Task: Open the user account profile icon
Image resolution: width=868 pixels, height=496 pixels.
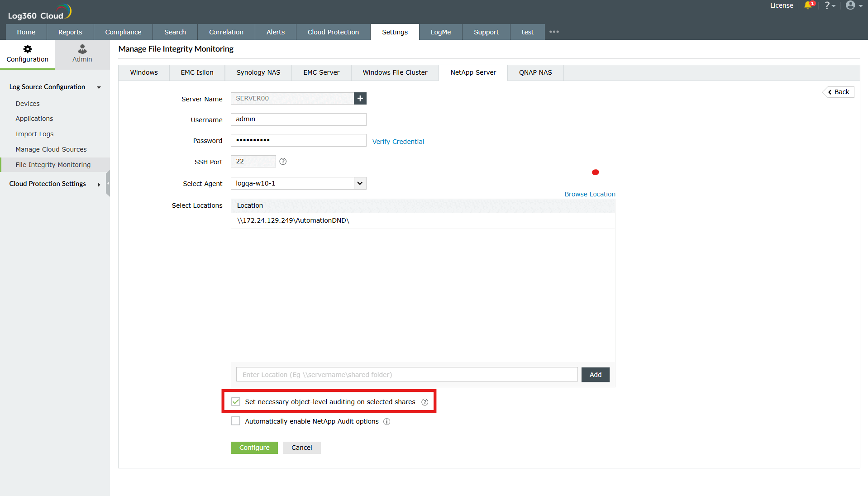Action: pyautogui.click(x=851, y=6)
